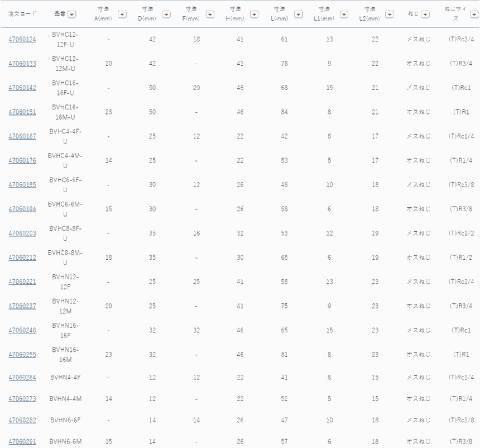Open the 47060176 product link
480x448 pixels.
click(x=22, y=161)
